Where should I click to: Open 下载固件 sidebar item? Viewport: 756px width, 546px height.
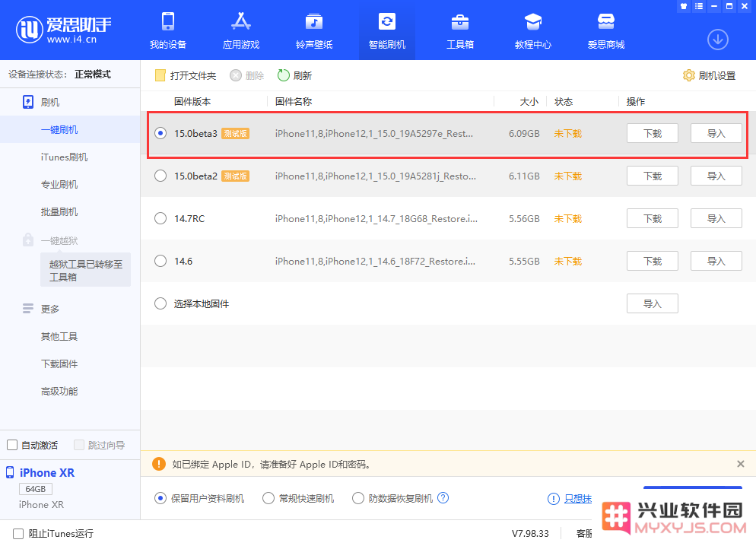tap(59, 363)
